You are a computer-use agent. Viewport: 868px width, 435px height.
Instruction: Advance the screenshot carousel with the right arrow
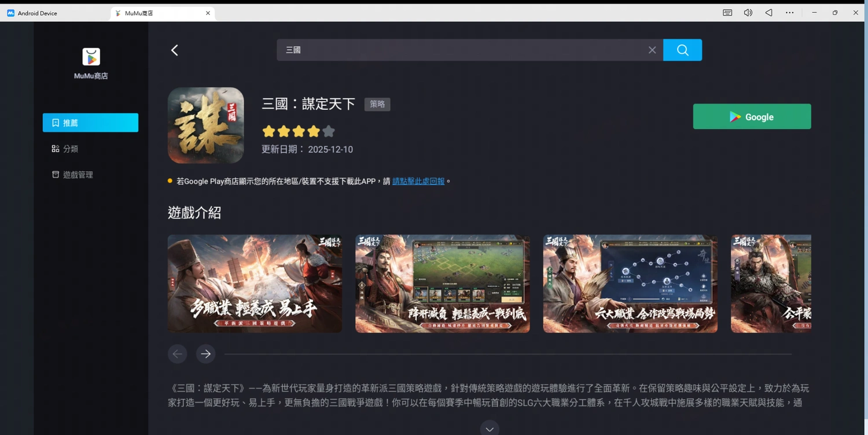click(205, 353)
